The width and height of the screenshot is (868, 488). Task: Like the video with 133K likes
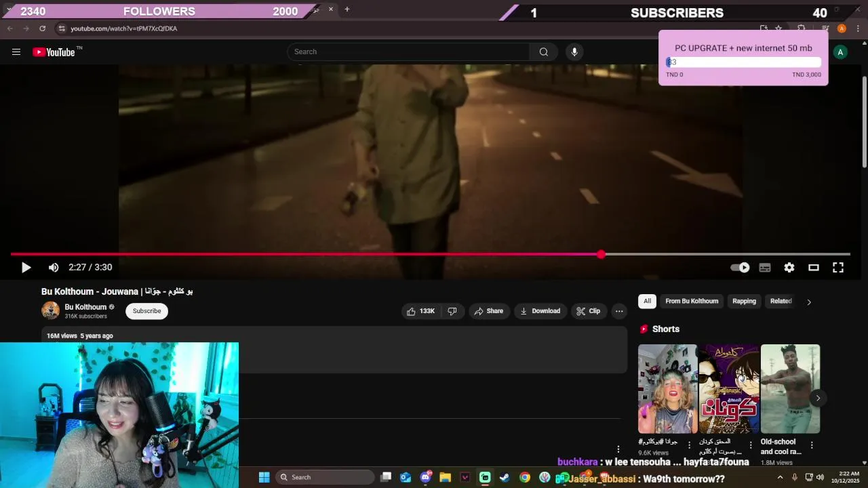(x=420, y=311)
